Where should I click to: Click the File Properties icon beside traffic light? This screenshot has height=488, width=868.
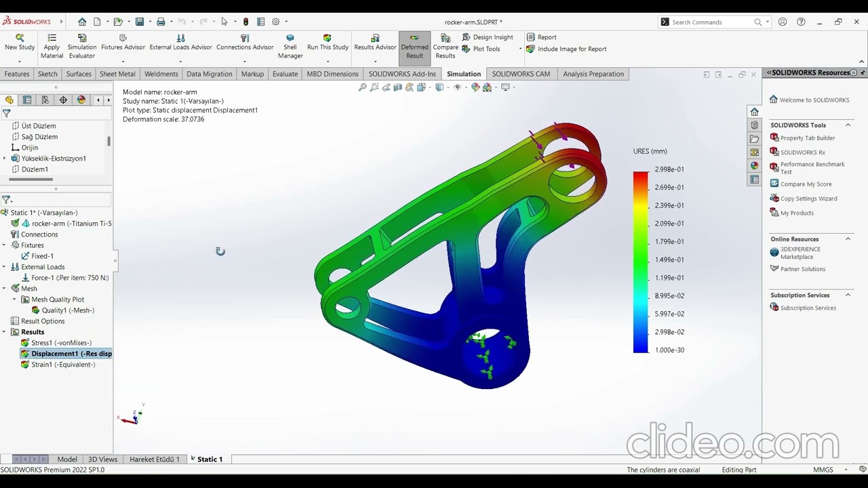tap(260, 22)
